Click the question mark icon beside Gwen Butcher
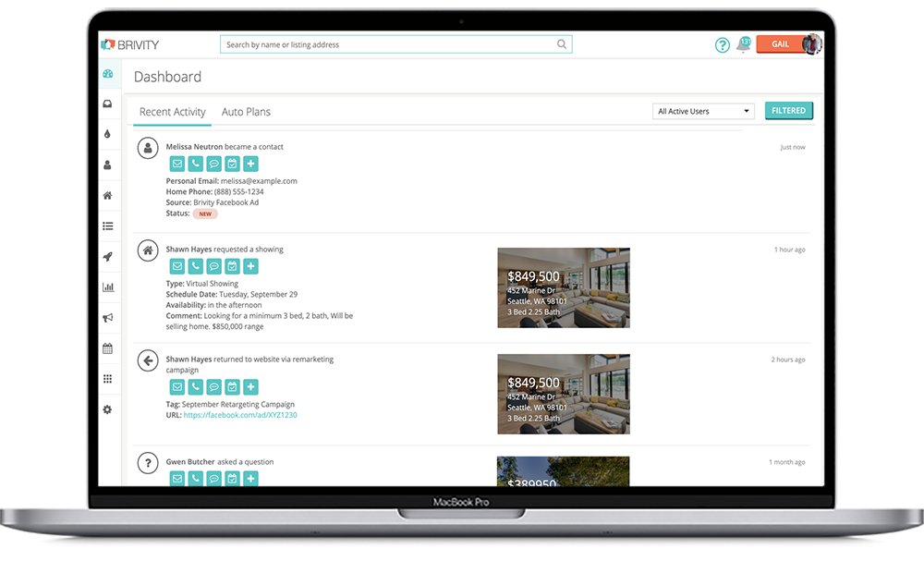This screenshot has height=561, width=924. pyautogui.click(x=148, y=463)
